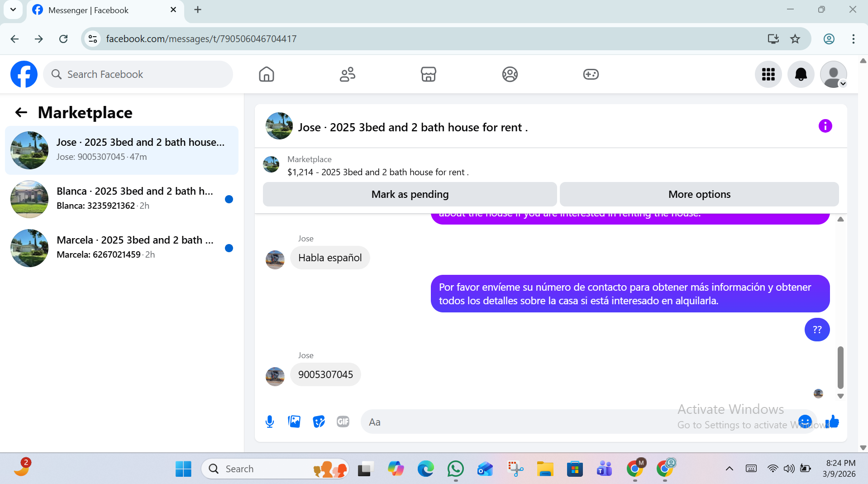
Task: Open a new browser tab
Action: point(198,10)
